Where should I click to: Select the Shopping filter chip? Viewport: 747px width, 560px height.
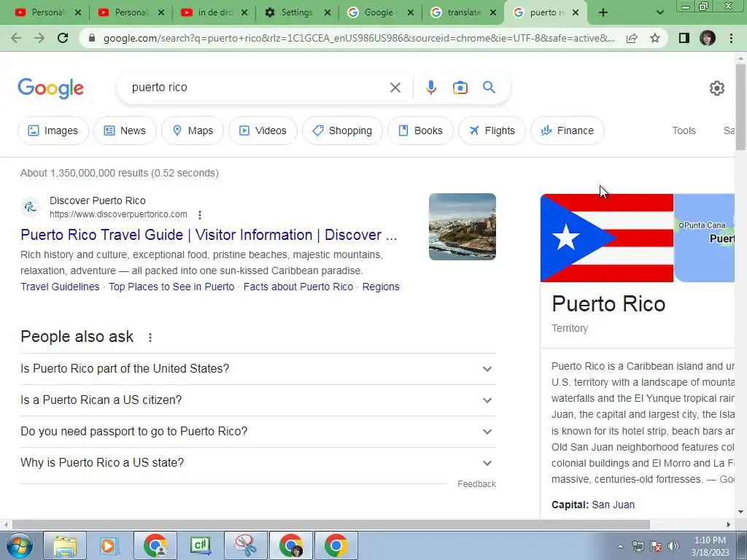coord(342,131)
